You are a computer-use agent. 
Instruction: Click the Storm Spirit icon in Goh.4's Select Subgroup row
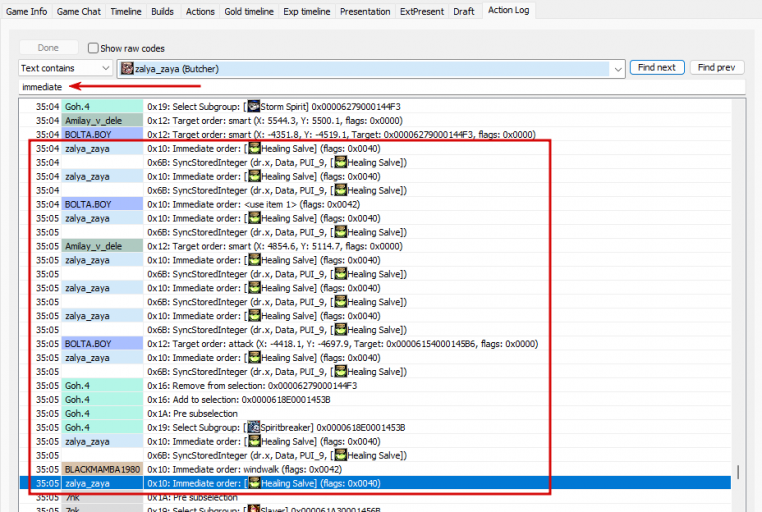[254, 106]
